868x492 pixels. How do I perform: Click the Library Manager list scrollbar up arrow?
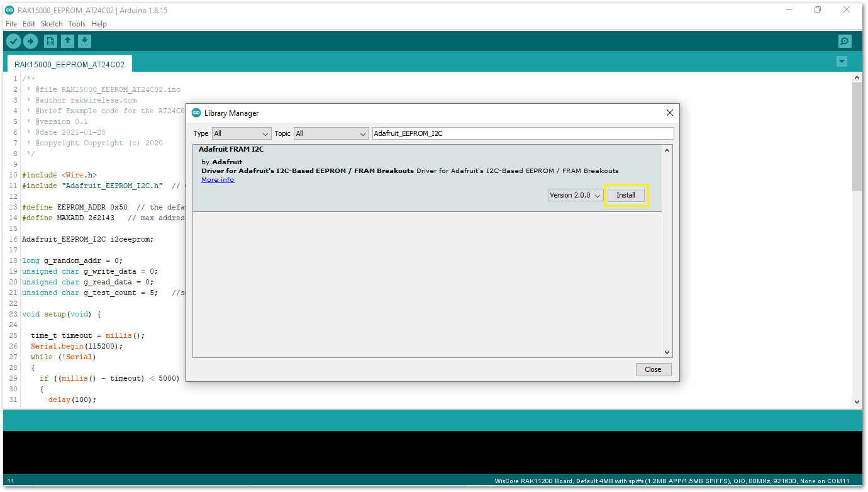[x=667, y=150]
